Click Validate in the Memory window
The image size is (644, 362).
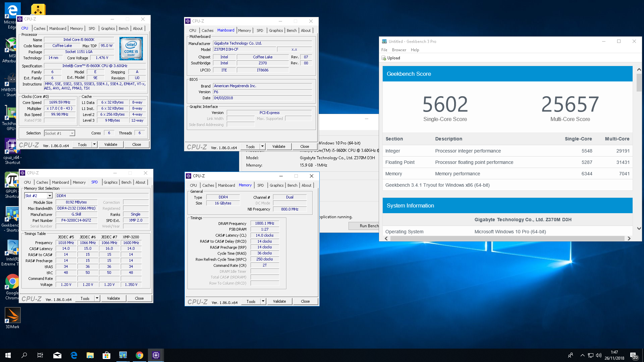click(x=279, y=301)
